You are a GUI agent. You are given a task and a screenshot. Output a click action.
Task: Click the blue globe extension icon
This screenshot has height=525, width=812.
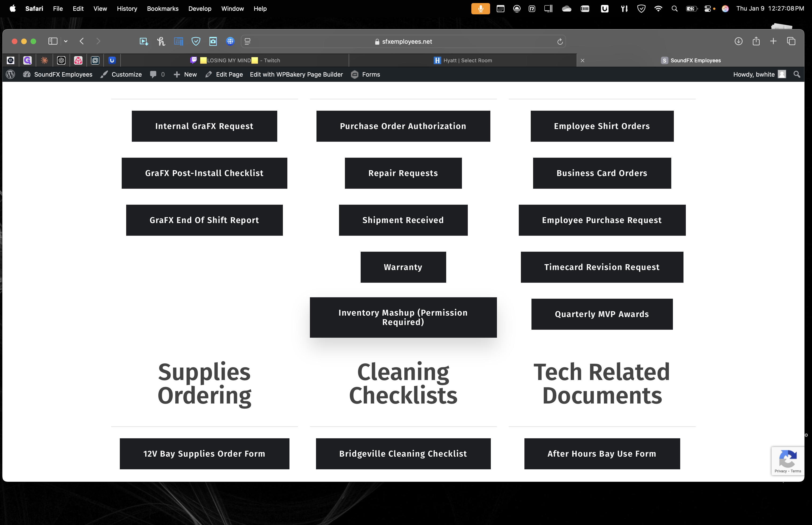[x=230, y=41]
